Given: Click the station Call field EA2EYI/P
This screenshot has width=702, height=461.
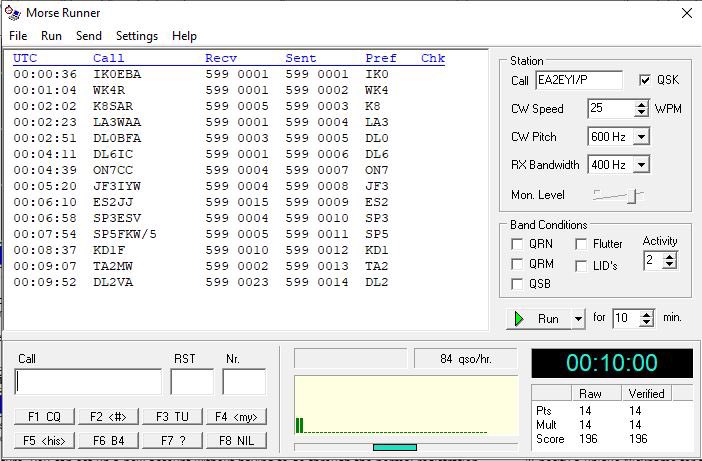Looking at the screenshot, I should click(x=578, y=80).
